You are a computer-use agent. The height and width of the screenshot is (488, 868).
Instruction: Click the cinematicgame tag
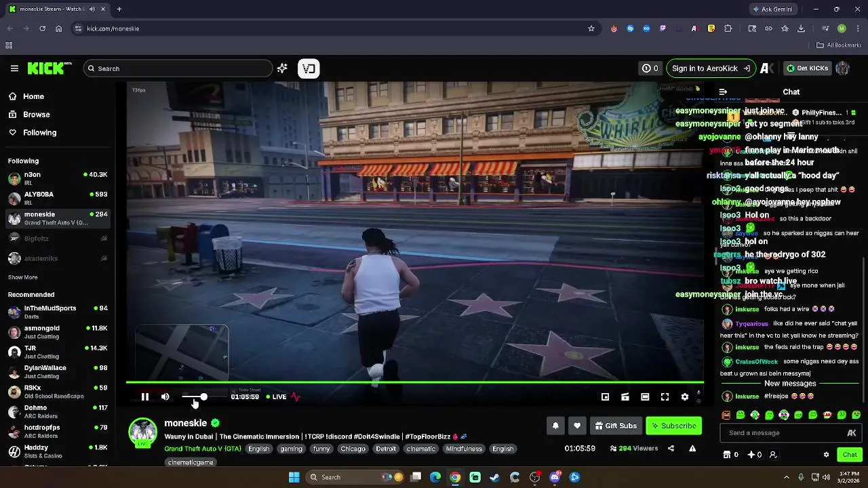[191, 462]
